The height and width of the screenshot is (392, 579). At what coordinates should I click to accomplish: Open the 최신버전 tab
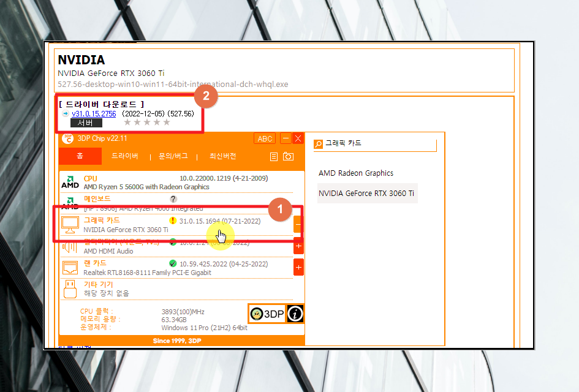click(222, 156)
